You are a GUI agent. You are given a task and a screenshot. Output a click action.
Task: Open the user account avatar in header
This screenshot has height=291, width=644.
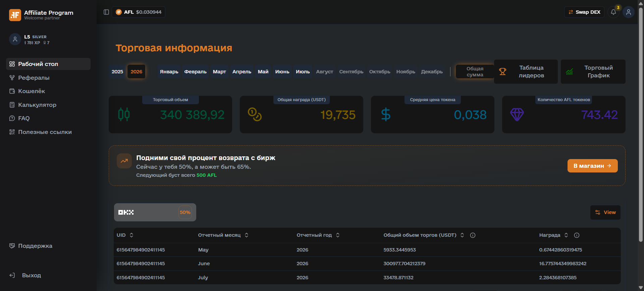click(629, 12)
